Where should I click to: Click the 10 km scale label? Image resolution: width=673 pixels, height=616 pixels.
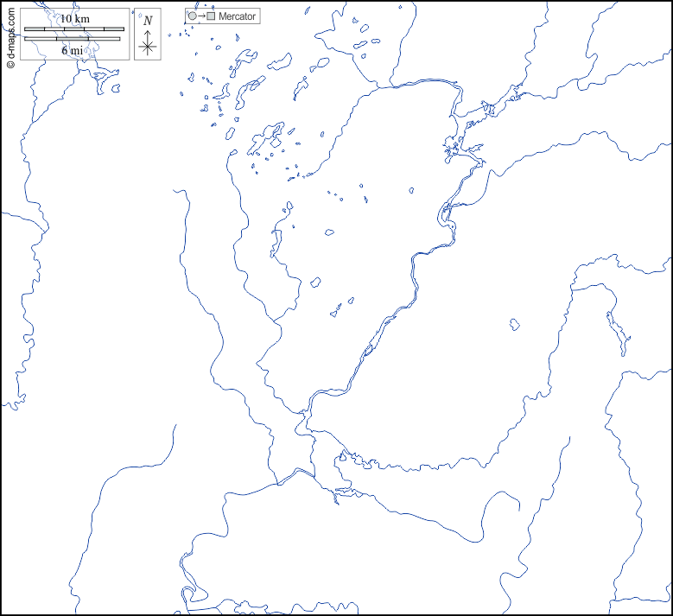pos(74,19)
